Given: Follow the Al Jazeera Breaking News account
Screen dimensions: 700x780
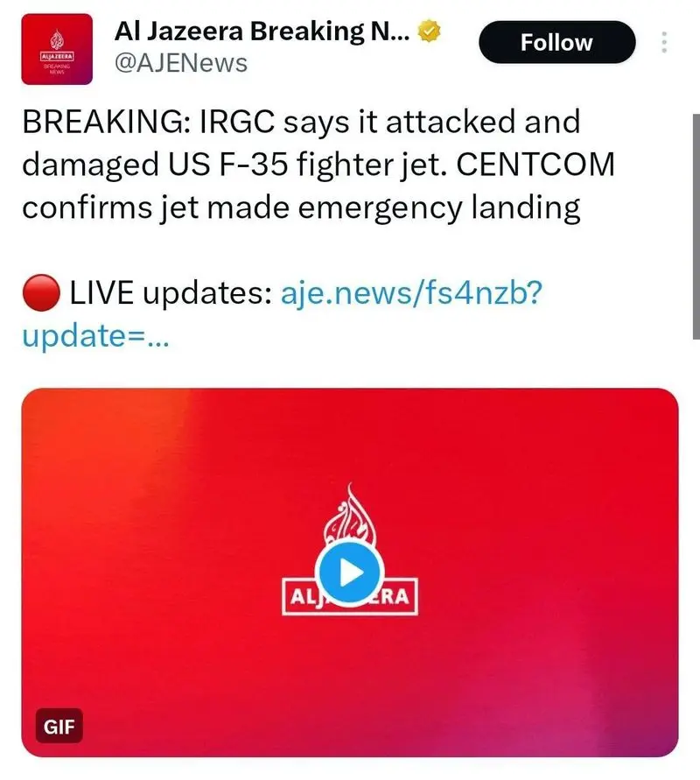Looking at the screenshot, I should pos(556,43).
